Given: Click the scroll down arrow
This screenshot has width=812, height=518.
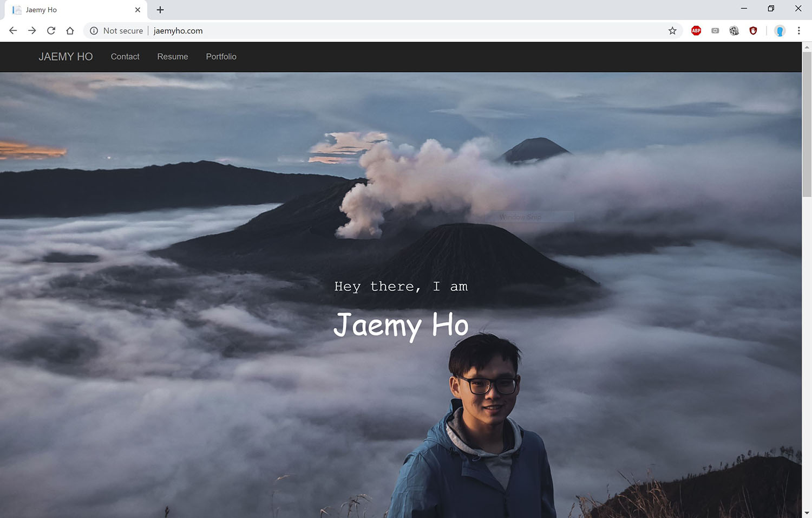Looking at the screenshot, I should click(x=807, y=513).
